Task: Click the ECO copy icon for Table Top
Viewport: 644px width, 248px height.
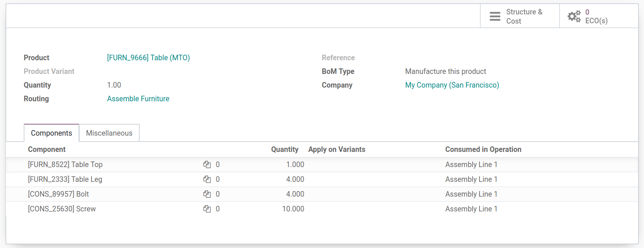Action: 207,164
